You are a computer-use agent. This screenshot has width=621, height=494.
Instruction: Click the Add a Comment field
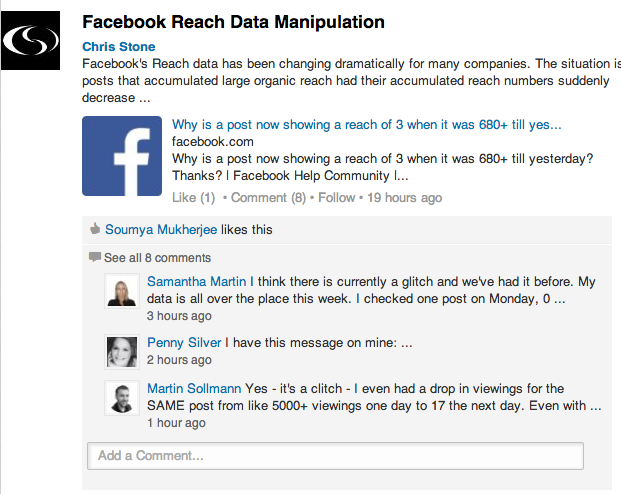(x=335, y=456)
